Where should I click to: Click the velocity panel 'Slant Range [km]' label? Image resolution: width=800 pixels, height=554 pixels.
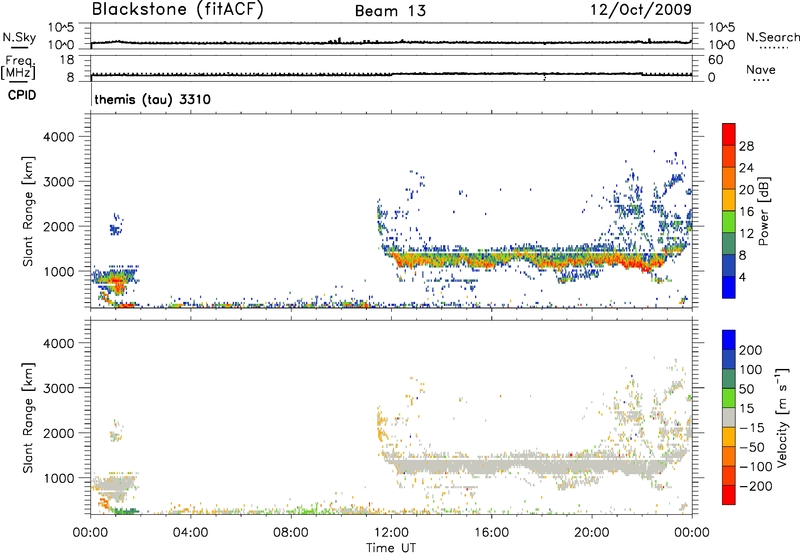click(28, 418)
